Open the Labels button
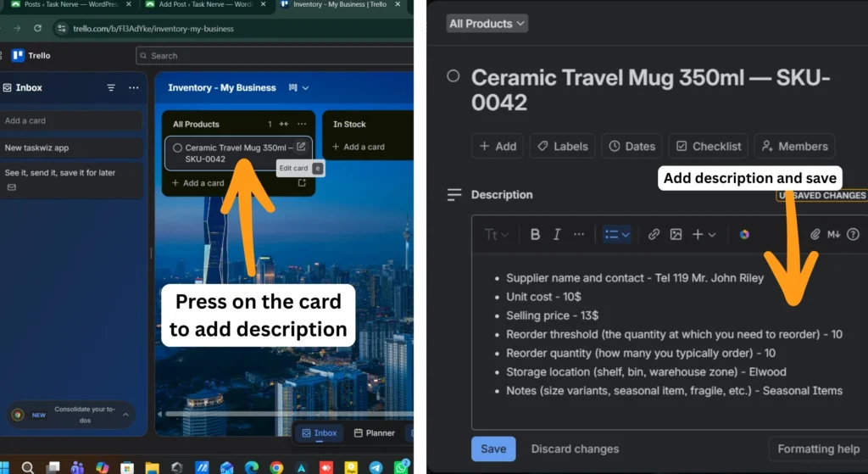The image size is (868, 474). [563, 146]
